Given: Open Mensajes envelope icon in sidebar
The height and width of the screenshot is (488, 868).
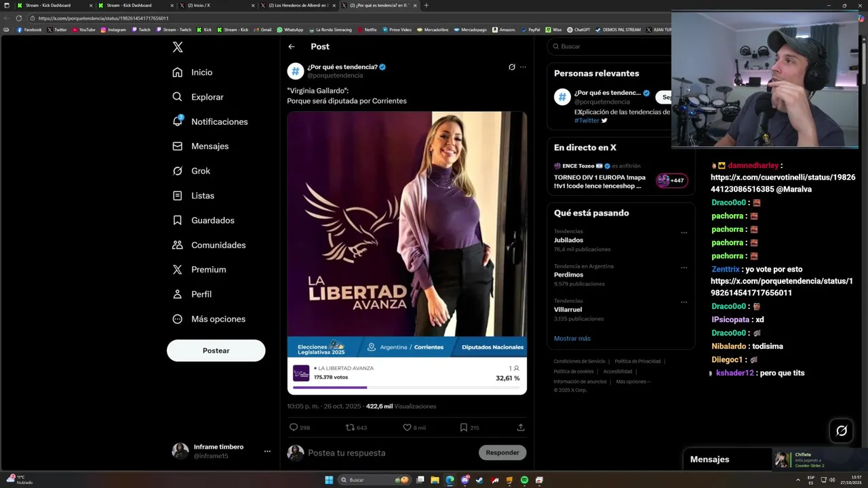Looking at the screenshot, I should point(177,146).
